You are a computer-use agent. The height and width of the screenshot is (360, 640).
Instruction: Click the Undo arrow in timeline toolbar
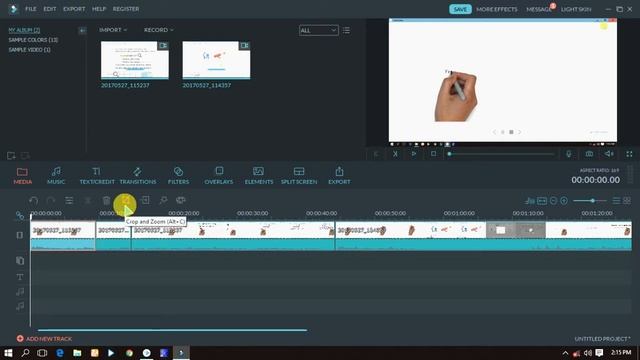pyautogui.click(x=33, y=200)
